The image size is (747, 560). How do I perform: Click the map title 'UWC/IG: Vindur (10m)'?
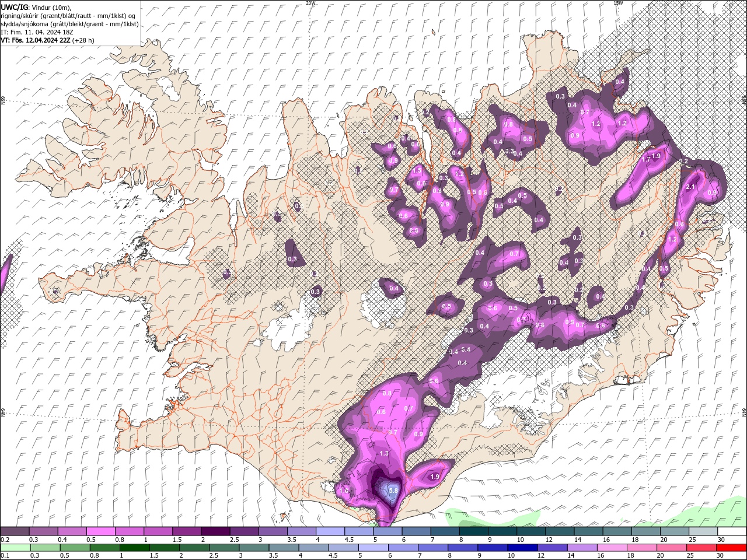click(x=36, y=7)
